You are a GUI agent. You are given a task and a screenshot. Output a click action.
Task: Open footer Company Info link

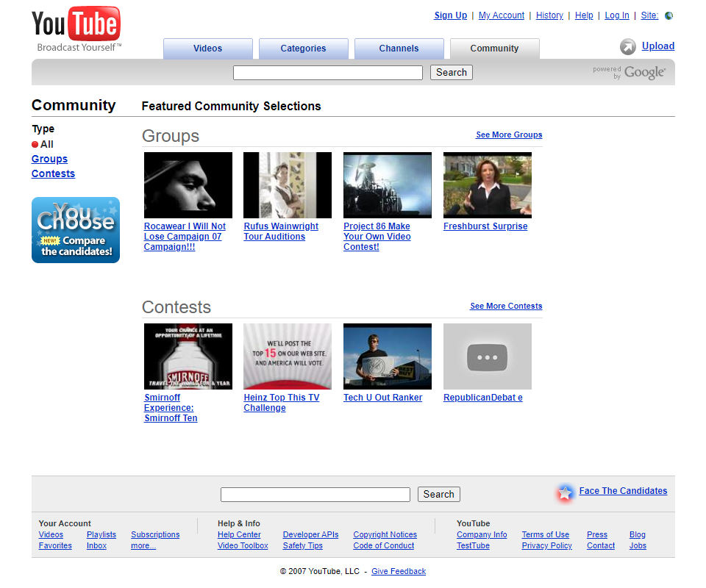(482, 534)
